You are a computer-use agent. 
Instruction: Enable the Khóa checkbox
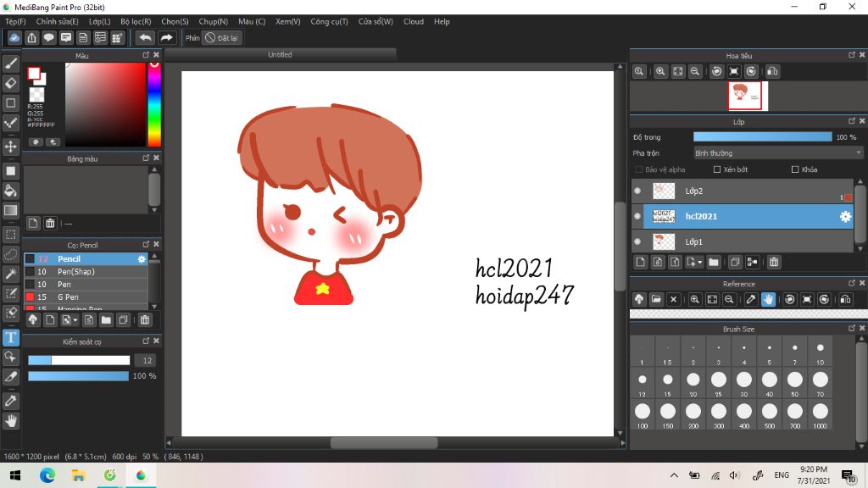(795, 169)
